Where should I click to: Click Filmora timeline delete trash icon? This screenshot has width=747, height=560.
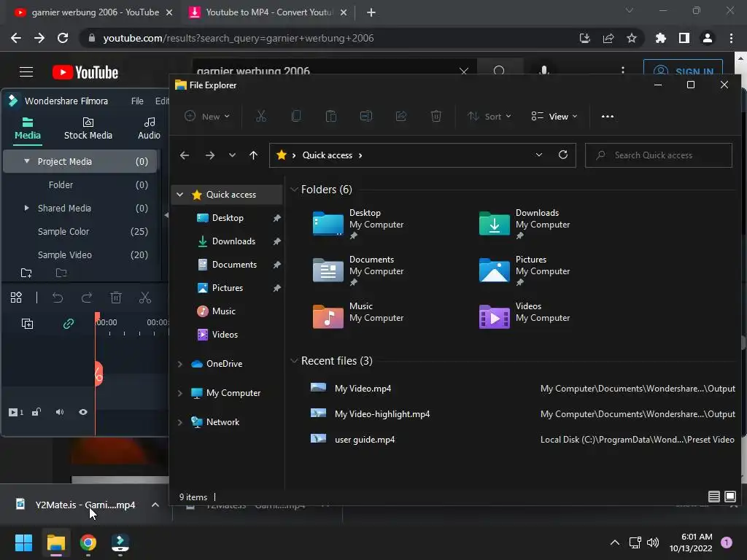click(116, 297)
